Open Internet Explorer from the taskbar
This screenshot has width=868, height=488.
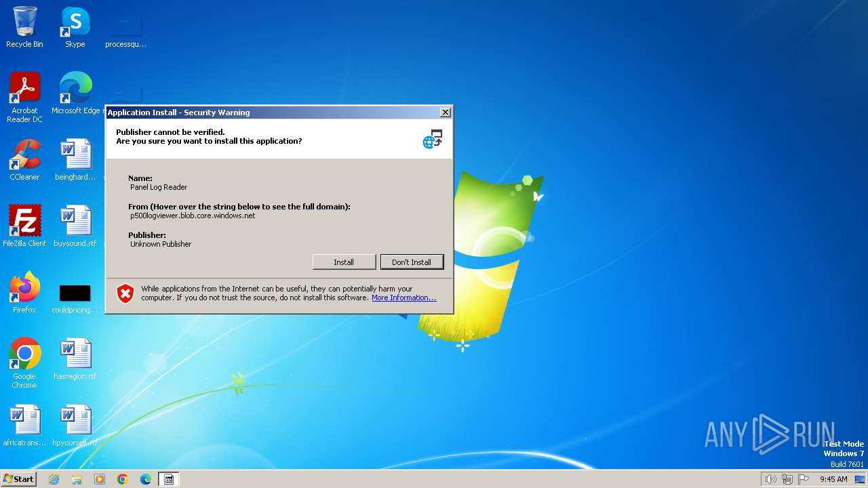click(54, 479)
